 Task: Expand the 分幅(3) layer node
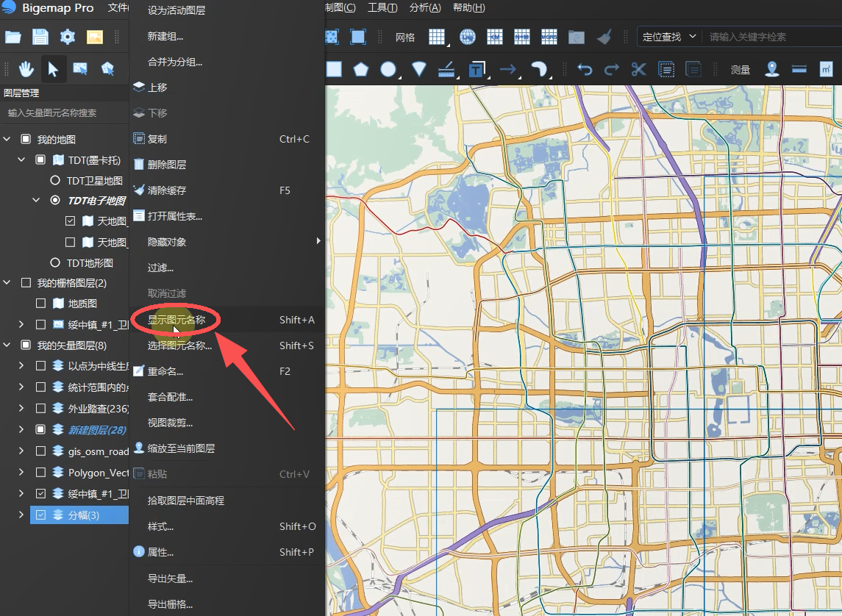pos(21,515)
